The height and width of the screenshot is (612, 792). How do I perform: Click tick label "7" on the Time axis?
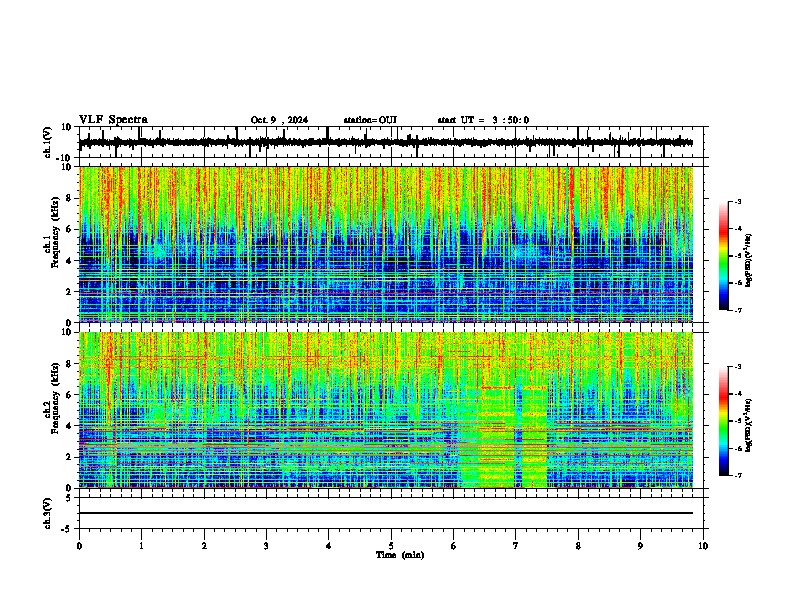516,546
